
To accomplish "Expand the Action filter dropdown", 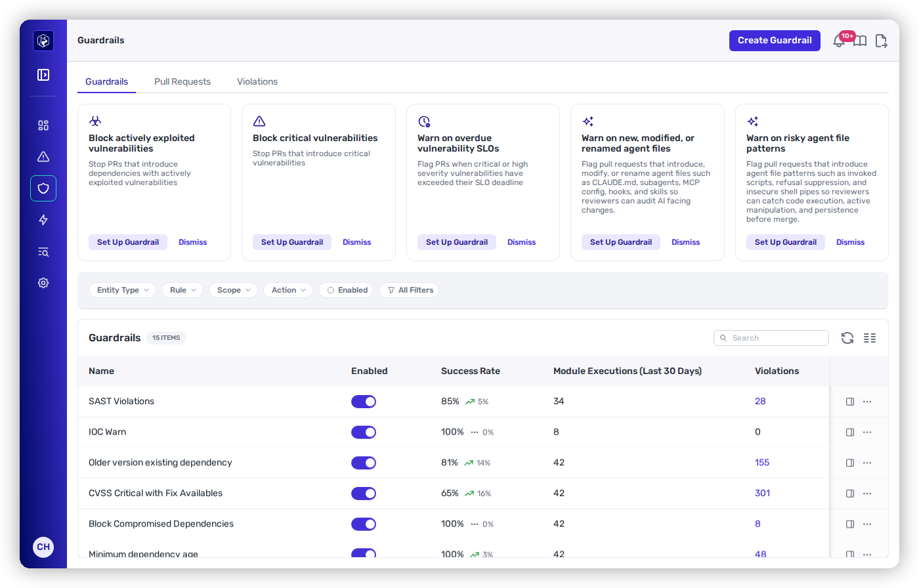I will (288, 290).
